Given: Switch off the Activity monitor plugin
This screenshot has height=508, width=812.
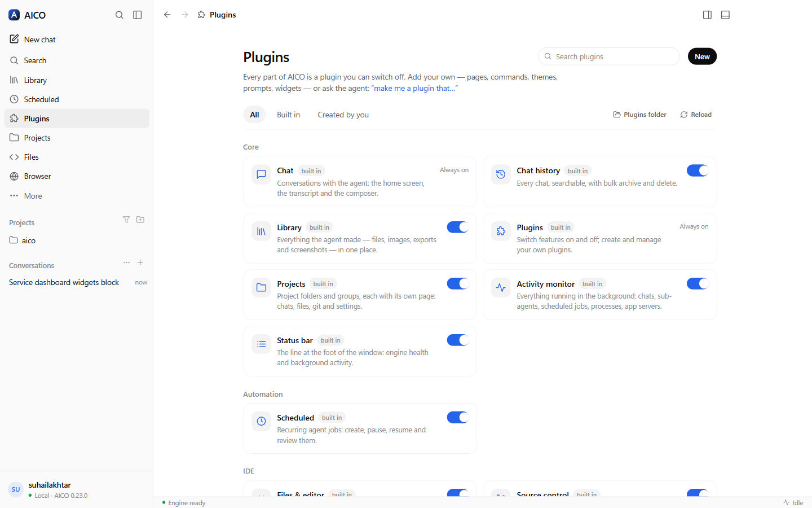Looking at the screenshot, I should pyautogui.click(x=698, y=283).
